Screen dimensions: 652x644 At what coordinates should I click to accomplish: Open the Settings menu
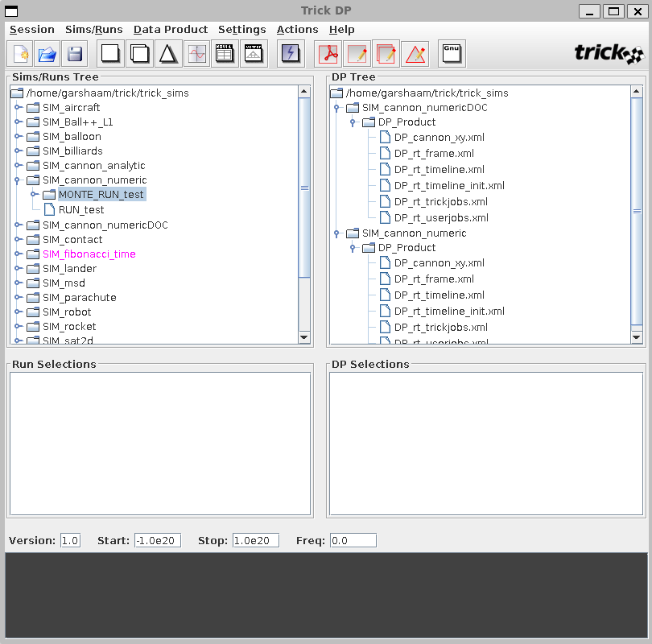click(242, 30)
